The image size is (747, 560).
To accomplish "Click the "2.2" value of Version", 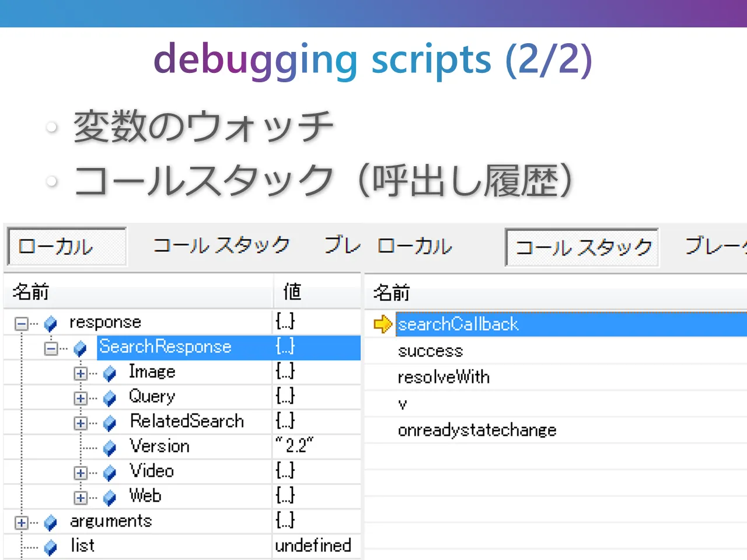I will [x=295, y=446].
